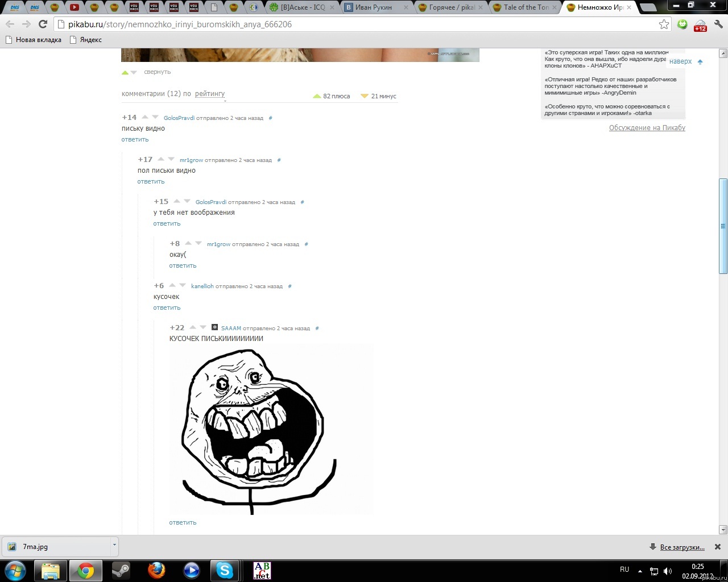Open Обсуждение на Пикабу link
The width and height of the screenshot is (728, 582).
coord(647,128)
